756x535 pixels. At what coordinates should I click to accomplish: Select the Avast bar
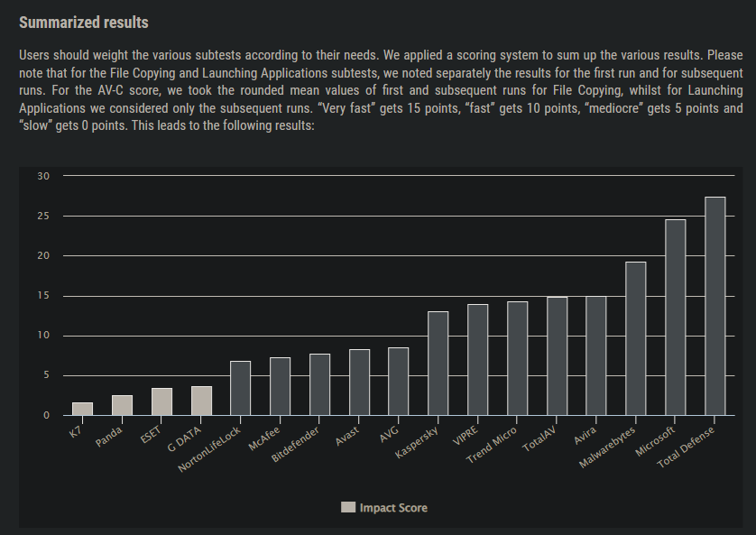[x=360, y=383]
